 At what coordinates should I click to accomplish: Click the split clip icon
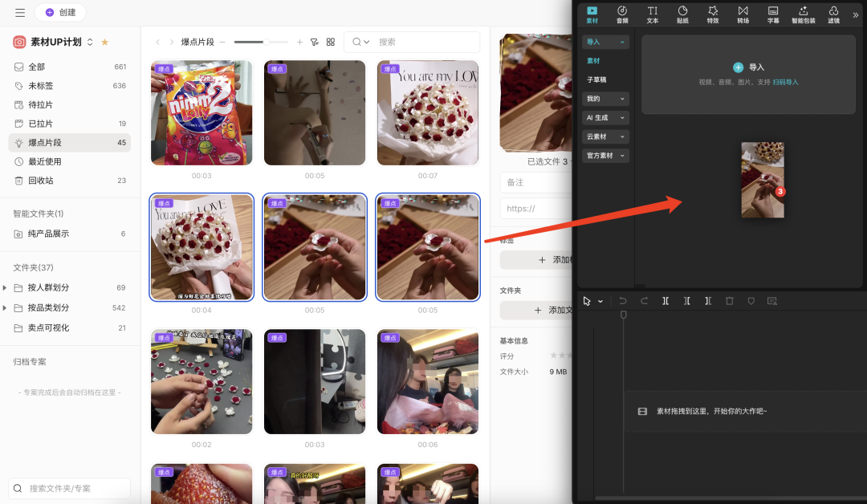(666, 301)
